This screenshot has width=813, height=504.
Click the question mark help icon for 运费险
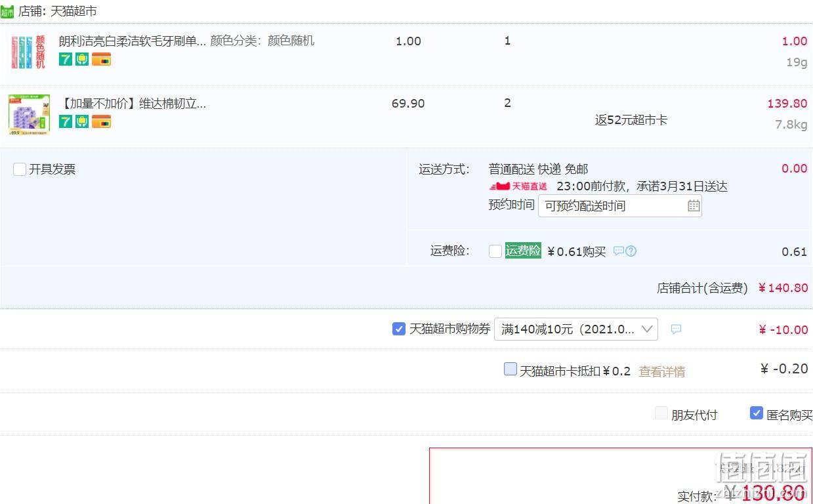point(631,251)
